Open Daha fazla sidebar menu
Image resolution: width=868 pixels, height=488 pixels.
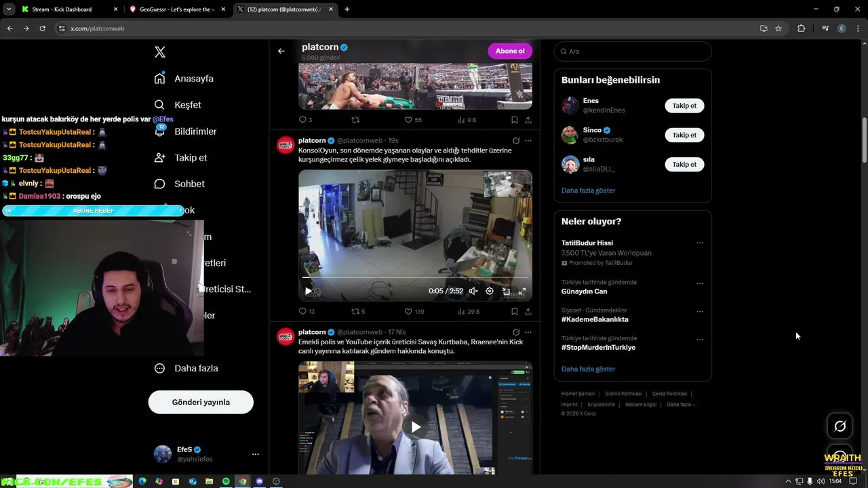[x=186, y=368]
